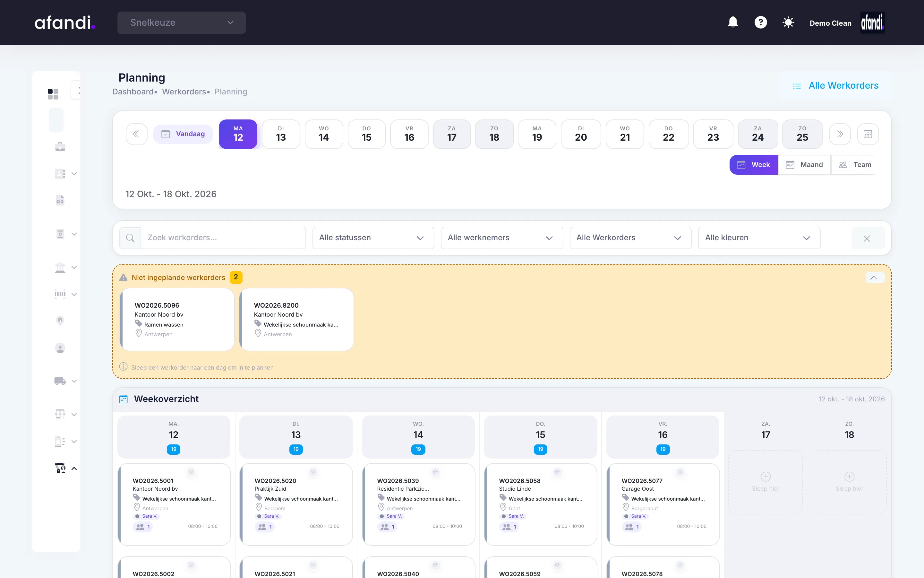Open the Alle kleuren dropdown
The width and height of the screenshot is (924, 578).
pos(759,238)
